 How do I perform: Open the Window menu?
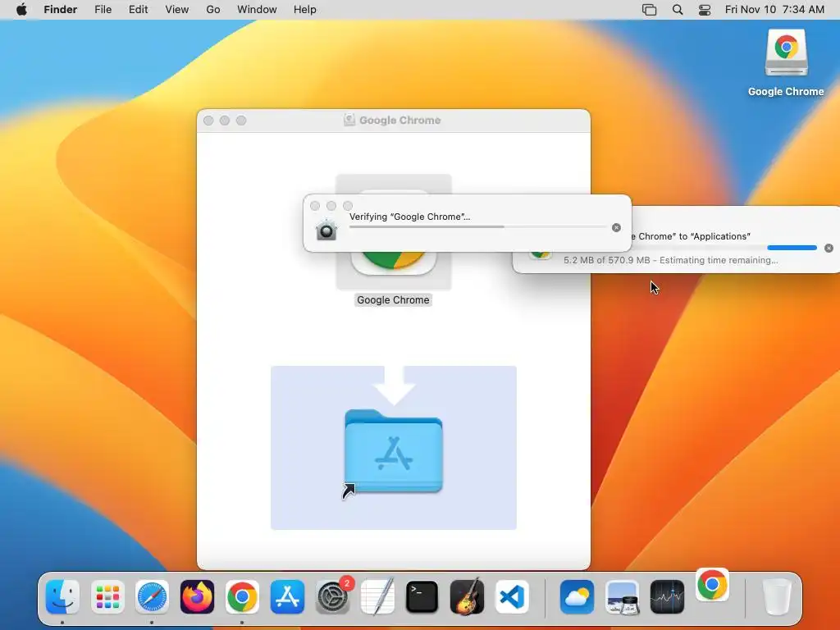[257, 10]
